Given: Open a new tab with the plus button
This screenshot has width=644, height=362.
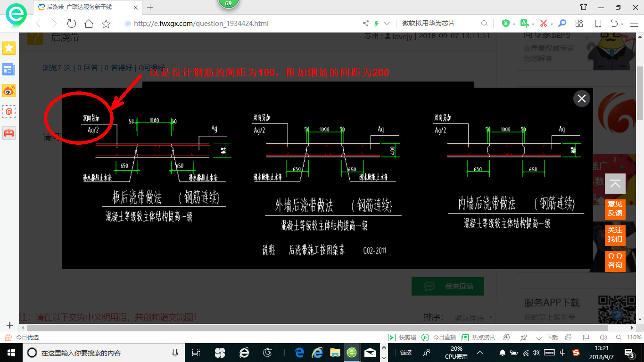Looking at the screenshot, I should (150, 7).
